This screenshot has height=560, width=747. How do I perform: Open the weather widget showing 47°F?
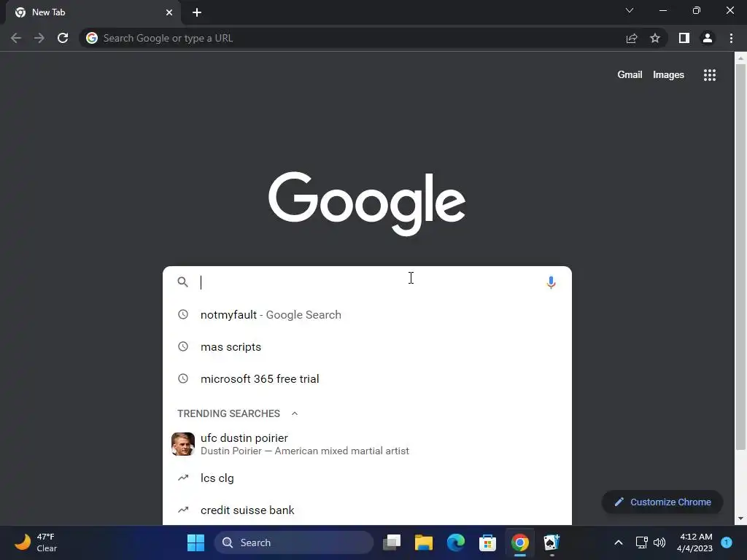click(36, 542)
